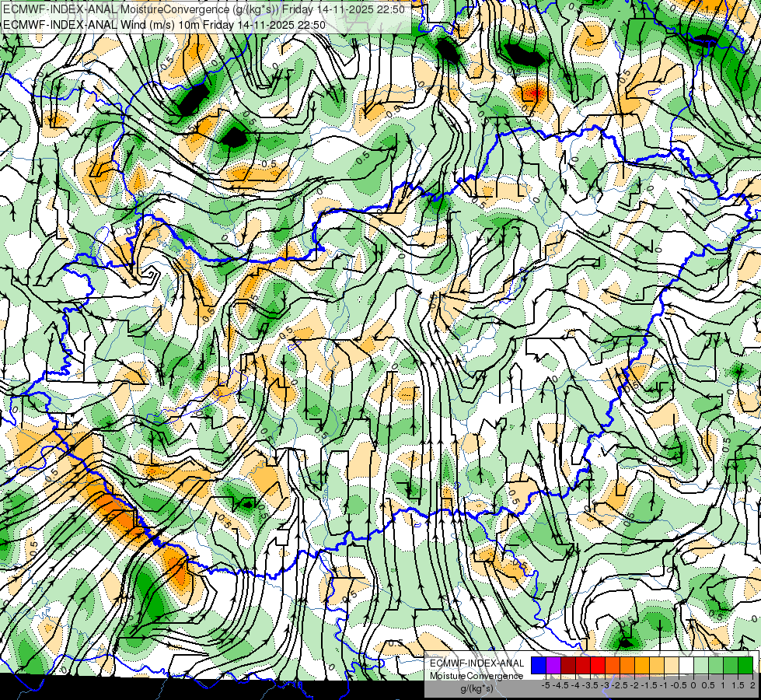Click the 0 legend tick label
This screenshot has height=700, width=761.
[x=693, y=685]
